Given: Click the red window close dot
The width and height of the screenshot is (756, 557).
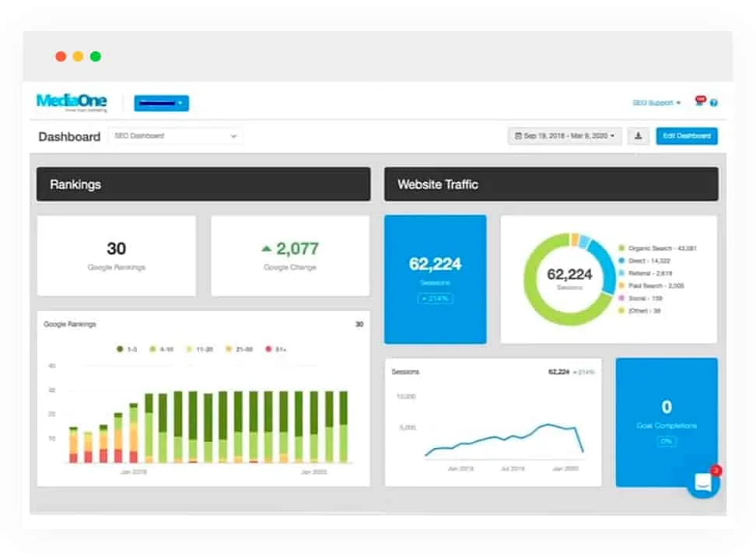Looking at the screenshot, I should pyautogui.click(x=61, y=57).
